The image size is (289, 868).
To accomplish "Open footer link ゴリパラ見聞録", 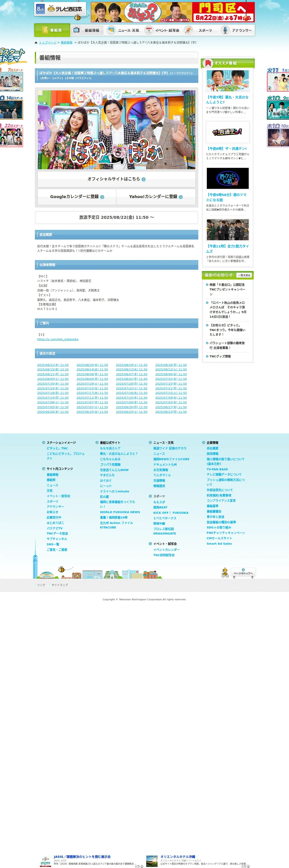I will (x=110, y=465).
